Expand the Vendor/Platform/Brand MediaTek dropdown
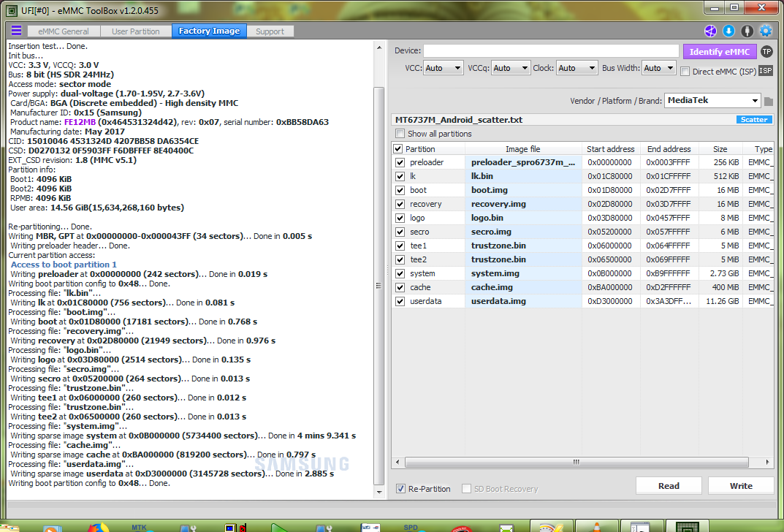The height and width of the screenshot is (532, 784). pos(712,101)
